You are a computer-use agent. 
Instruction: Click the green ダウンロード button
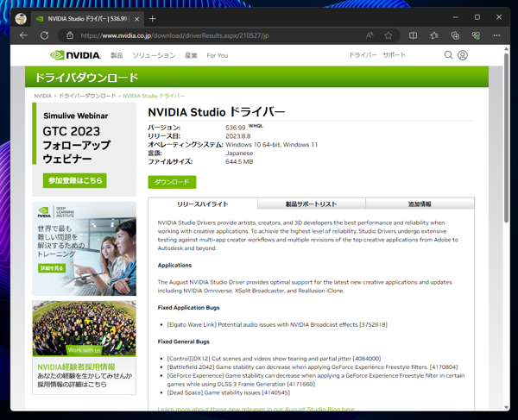(172, 182)
